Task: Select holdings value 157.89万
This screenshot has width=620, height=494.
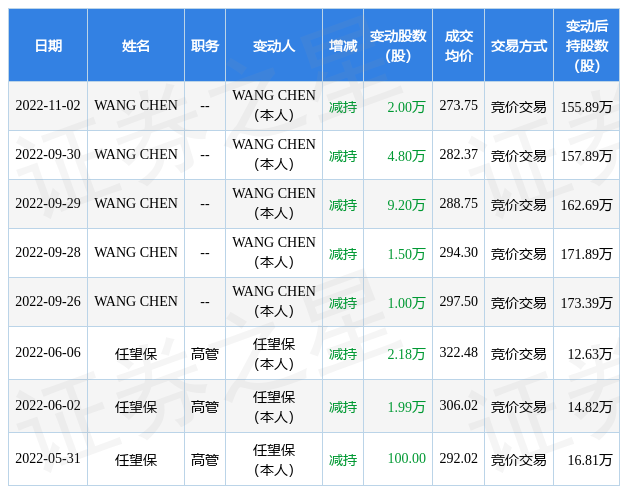Action: [586, 156]
